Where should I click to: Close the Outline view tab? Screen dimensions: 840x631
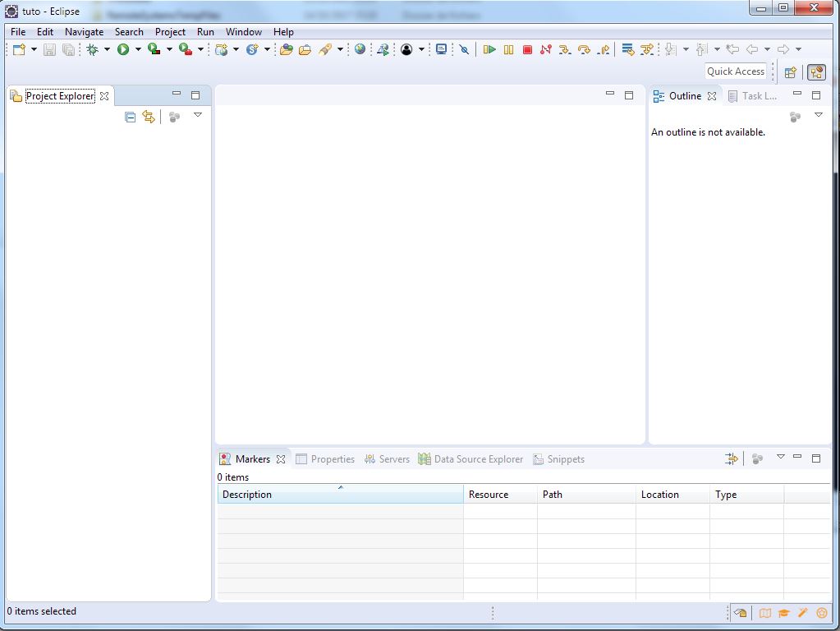click(x=712, y=96)
